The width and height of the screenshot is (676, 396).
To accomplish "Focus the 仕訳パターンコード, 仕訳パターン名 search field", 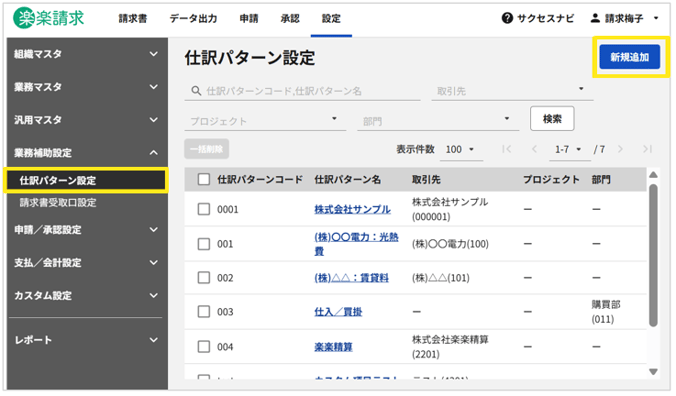I will 302,91.
